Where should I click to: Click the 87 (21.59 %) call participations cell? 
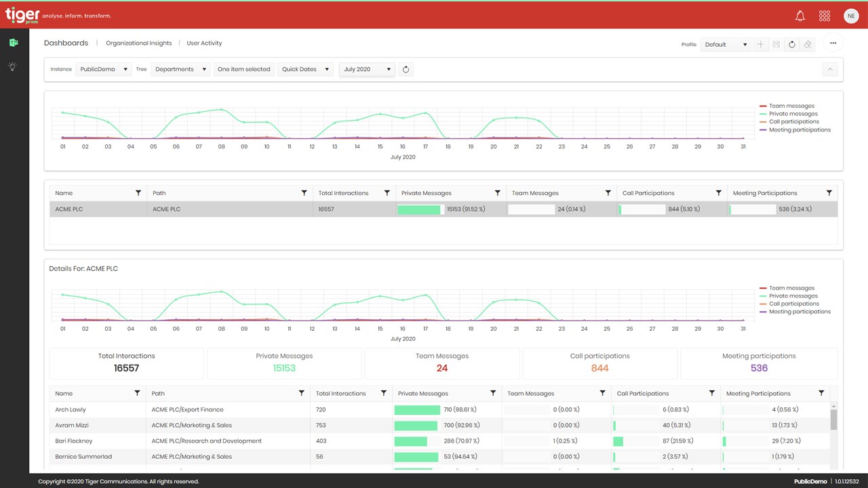point(665,441)
